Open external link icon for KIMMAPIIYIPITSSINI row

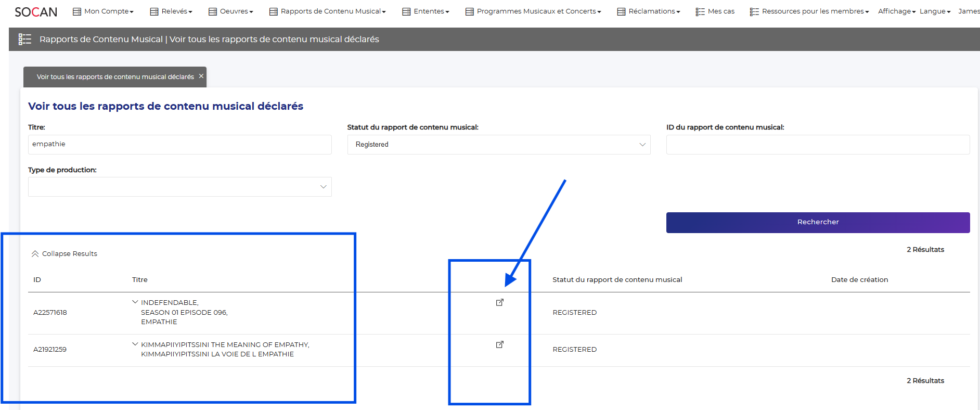coord(499,344)
